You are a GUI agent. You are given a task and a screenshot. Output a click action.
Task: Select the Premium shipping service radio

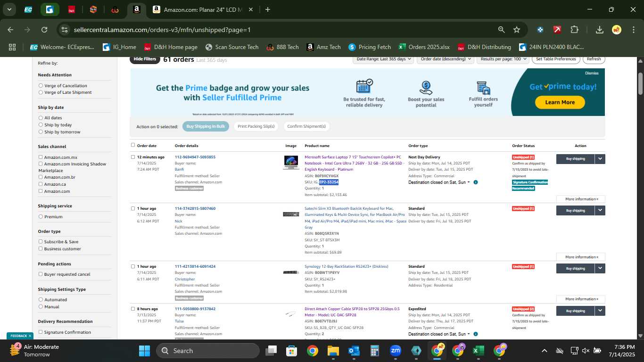pos(41,217)
